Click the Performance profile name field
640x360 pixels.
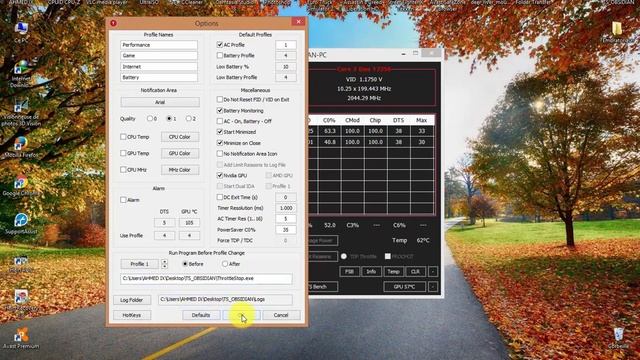click(159, 44)
